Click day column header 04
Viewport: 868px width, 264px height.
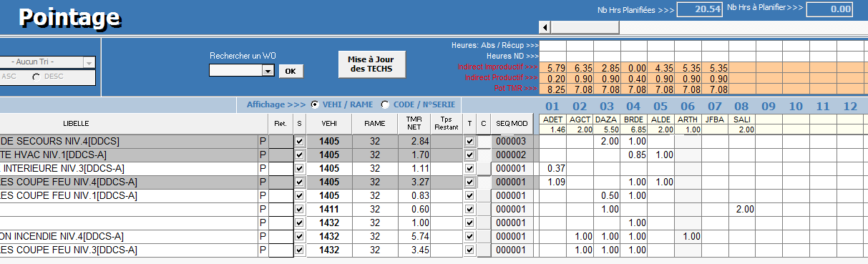click(x=634, y=107)
